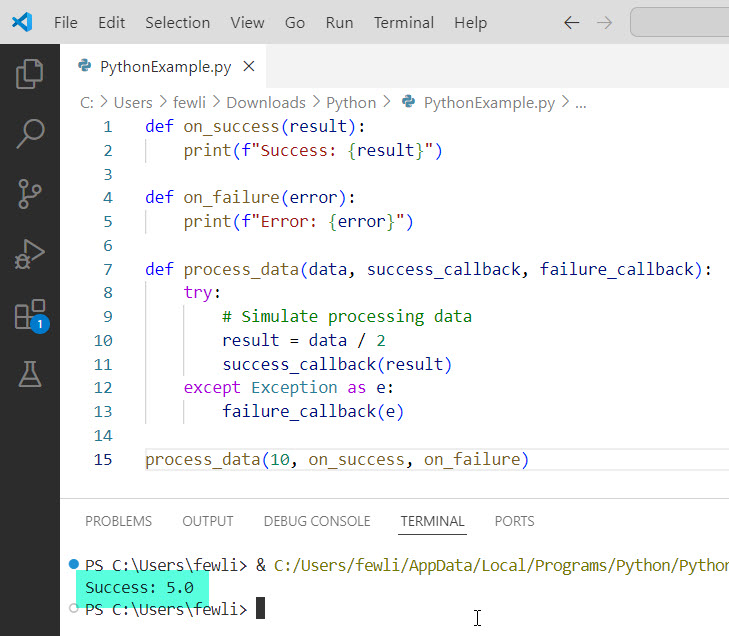Open the Testing flask icon
The image size is (729, 636).
(x=30, y=374)
